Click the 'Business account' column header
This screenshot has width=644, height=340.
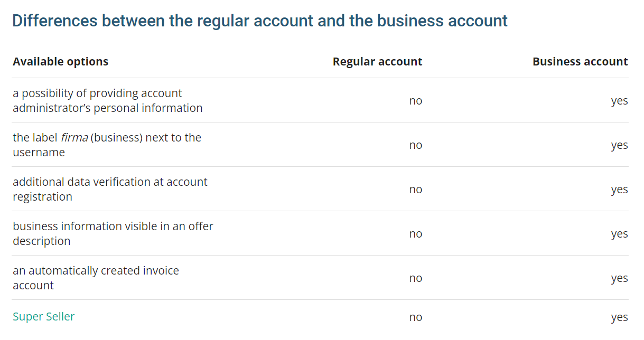(580, 62)
